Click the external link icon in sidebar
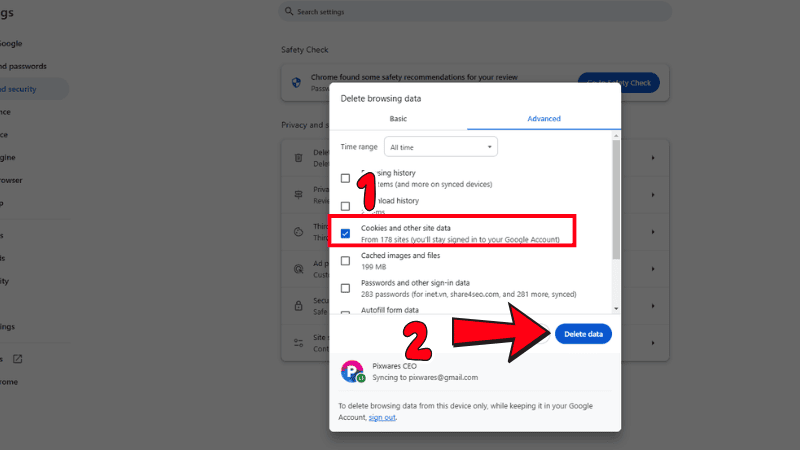 17,359
